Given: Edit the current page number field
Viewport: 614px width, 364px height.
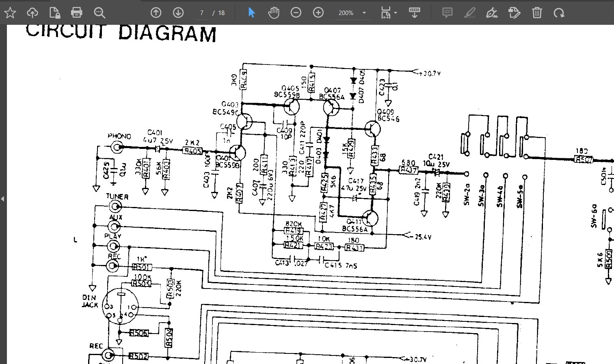Looking at the screenshot, I should click(x=201, y=13).
